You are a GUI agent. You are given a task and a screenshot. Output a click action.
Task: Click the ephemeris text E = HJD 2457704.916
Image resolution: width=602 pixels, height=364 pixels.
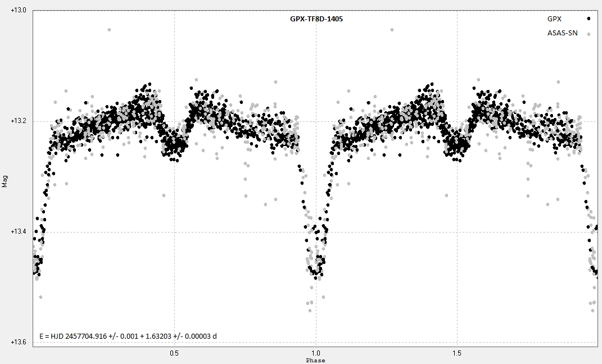coord(128,336)
